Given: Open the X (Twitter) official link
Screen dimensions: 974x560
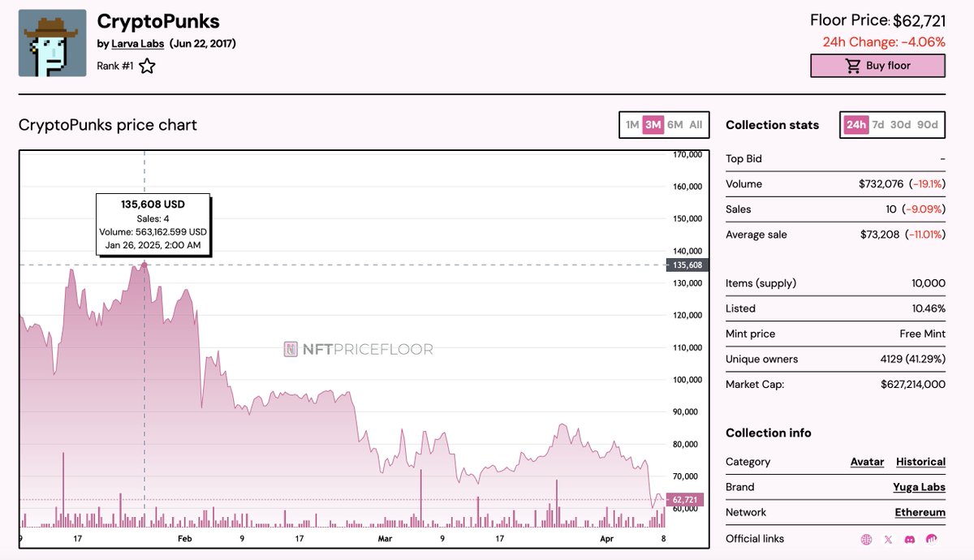Looking at the screenshot, I should (x=888, y=539).
